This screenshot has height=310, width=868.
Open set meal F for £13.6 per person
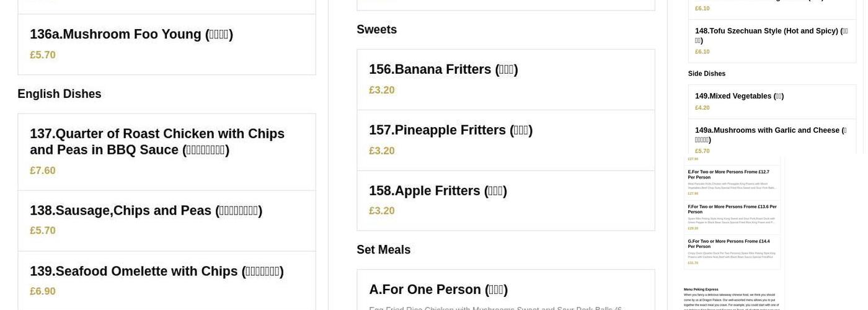732,209
